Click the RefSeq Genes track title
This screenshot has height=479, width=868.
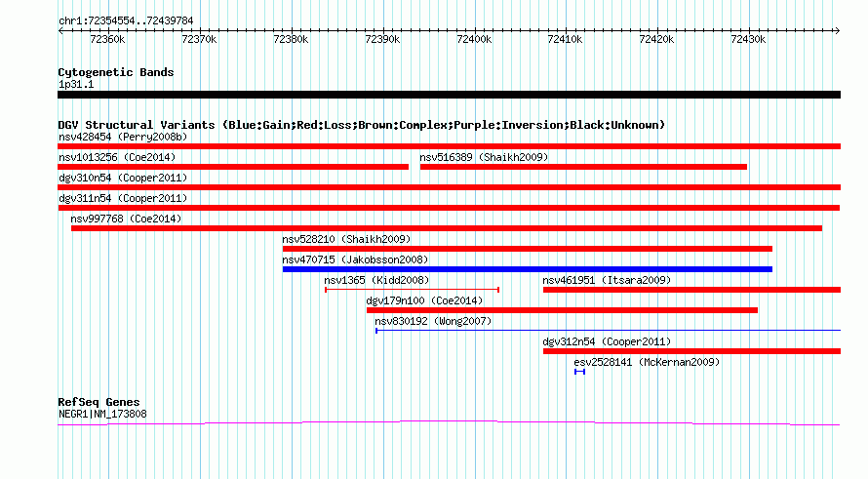tap(99, 402)
